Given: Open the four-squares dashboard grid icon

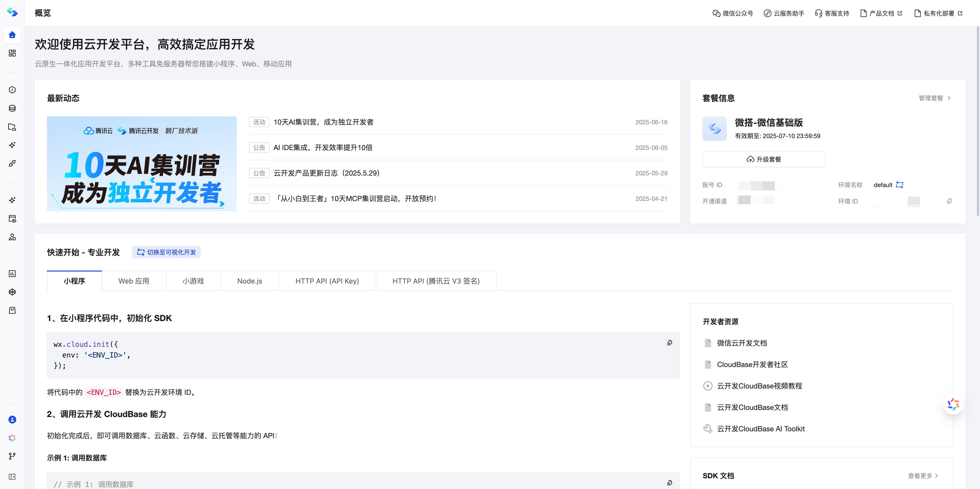Looking at the screenshot, I should [x=12, y=53].
